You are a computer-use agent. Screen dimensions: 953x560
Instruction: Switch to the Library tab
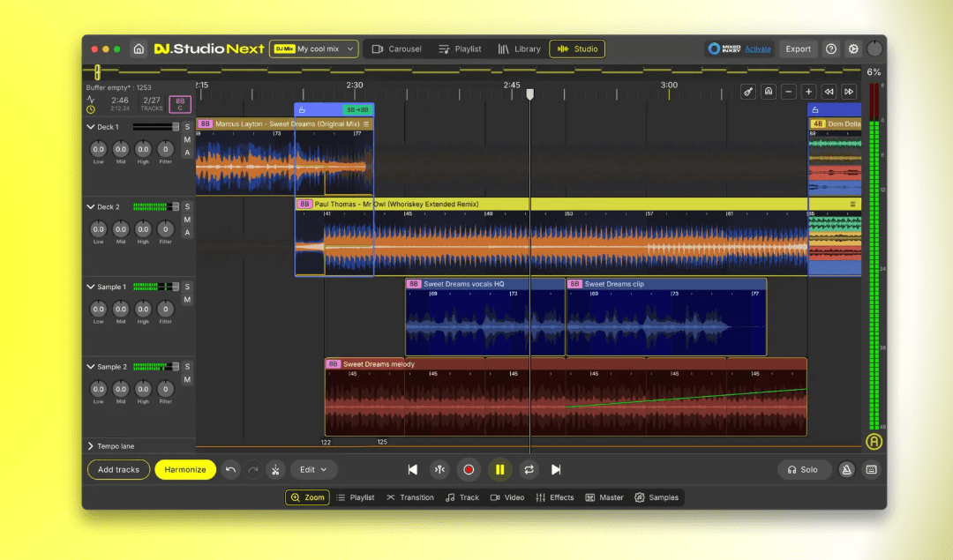click(x=519, y=49)
